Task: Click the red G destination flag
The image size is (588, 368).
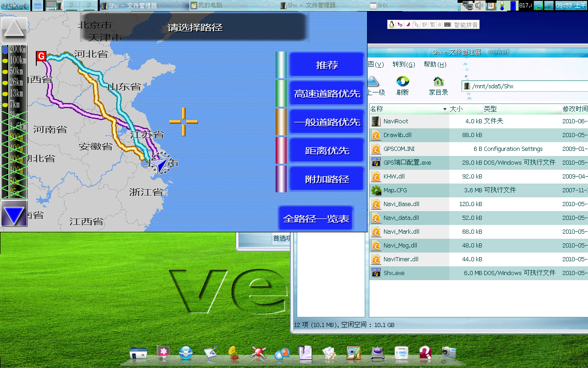Action: coord(41,57)
